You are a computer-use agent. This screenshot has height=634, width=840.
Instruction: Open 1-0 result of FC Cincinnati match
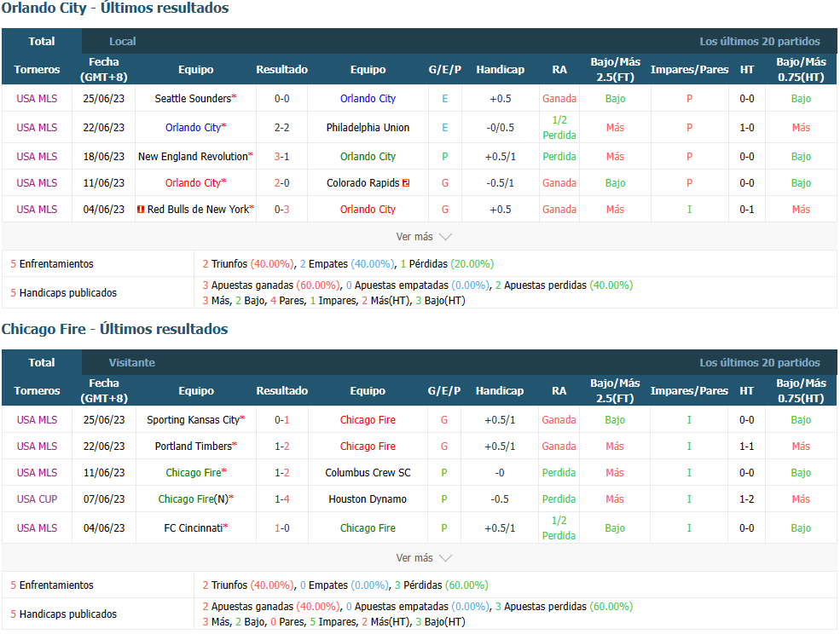point(281,528)
